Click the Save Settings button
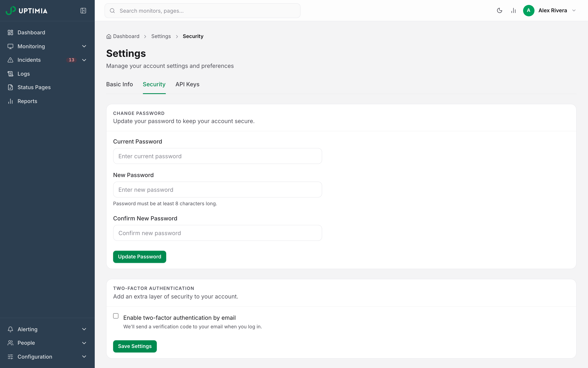Viewport: 588px width, 368px height. [x=135, y=346]
